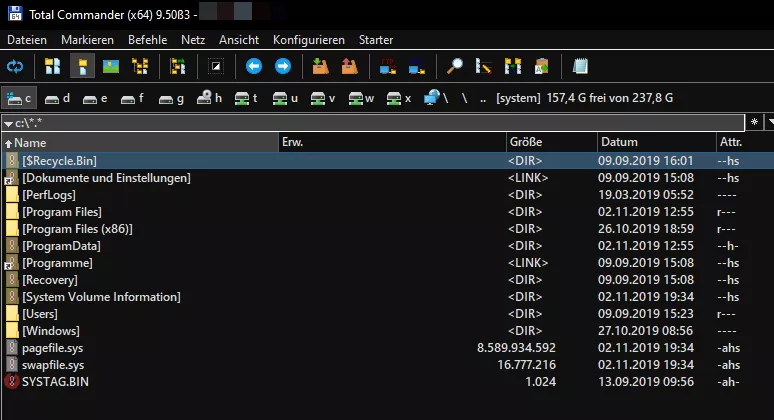Switch to drive d
774x420 pixels.
(57, 98)
